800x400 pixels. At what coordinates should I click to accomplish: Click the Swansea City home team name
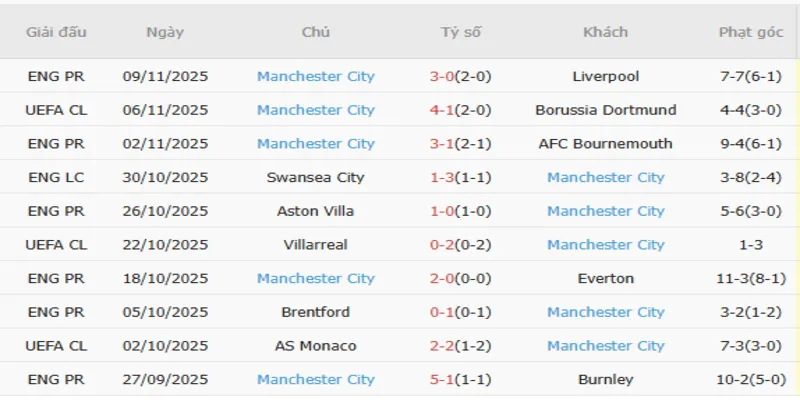tap(315, 177)
